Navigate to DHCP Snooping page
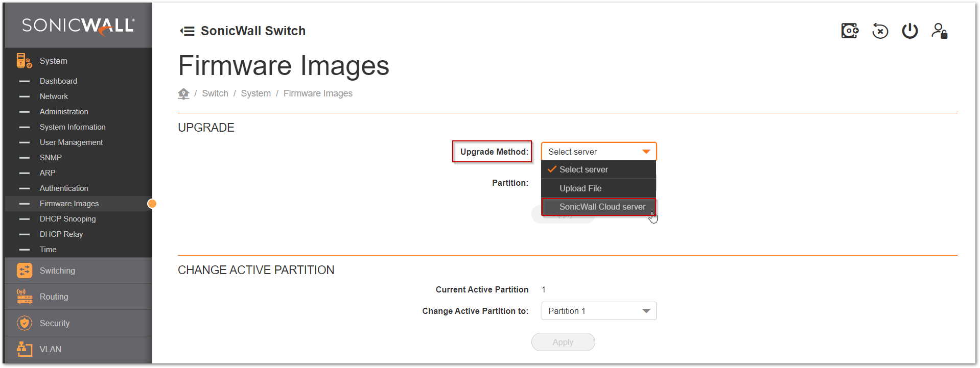Image resolution: width=980 pixels, height=368 pixels. click(67, 219)
